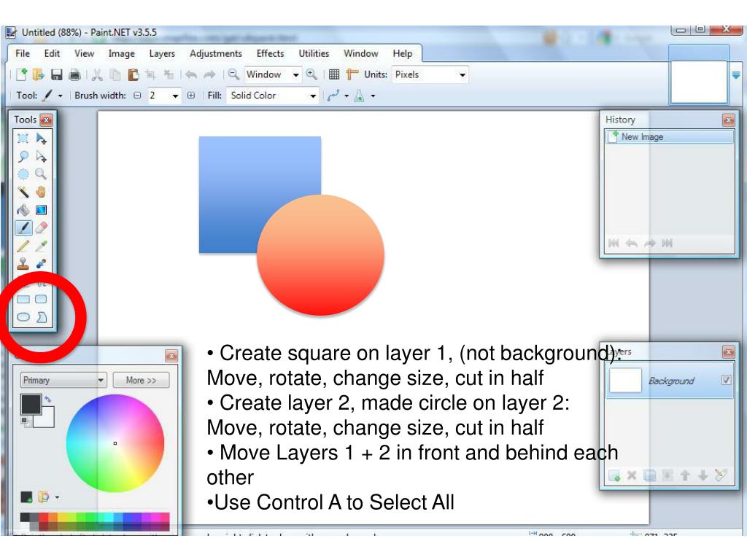Click the More >> button in Colors
Viewport: 747px width, 560px height.
click(x=141, y=380)
